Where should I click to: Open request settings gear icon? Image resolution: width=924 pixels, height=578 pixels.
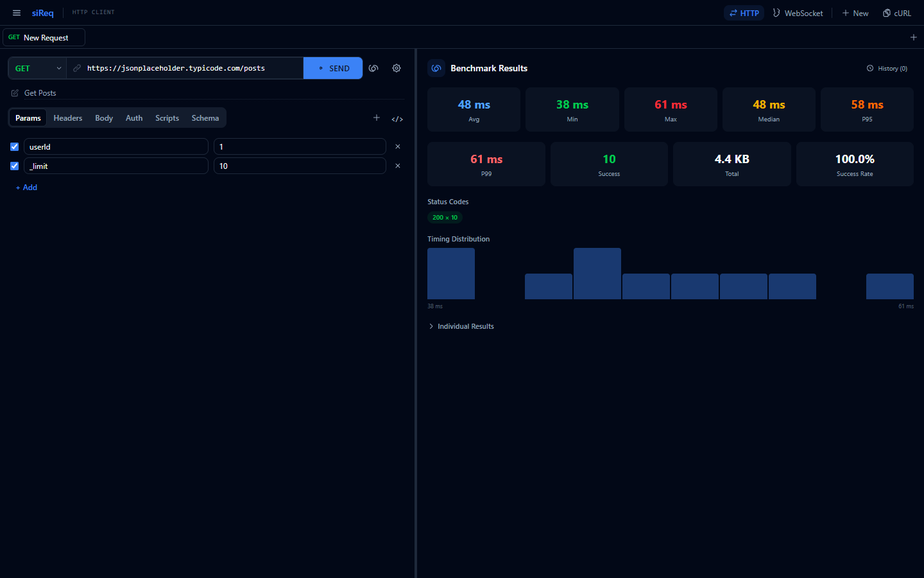397,68
